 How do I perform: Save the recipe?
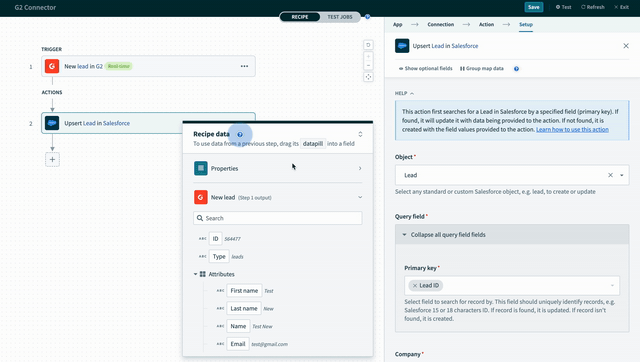pos(533,7)
